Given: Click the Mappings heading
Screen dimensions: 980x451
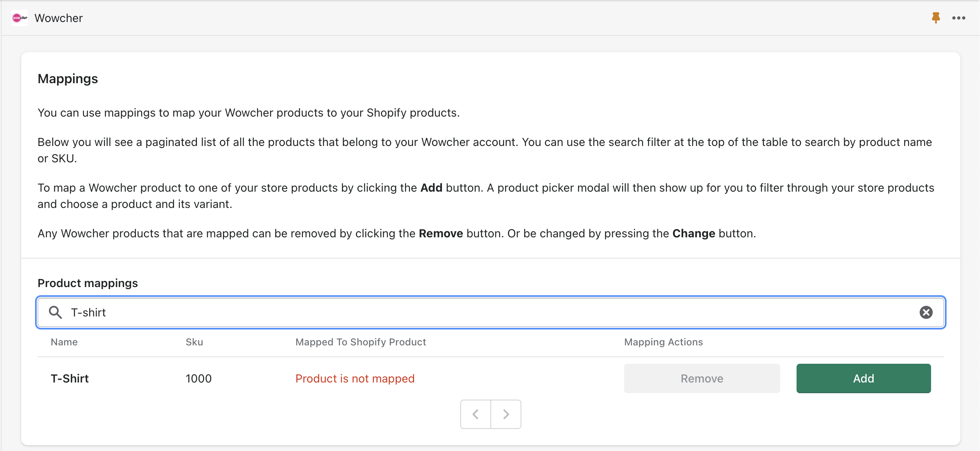Looking at the screenshot, I should tap(68, 79).
